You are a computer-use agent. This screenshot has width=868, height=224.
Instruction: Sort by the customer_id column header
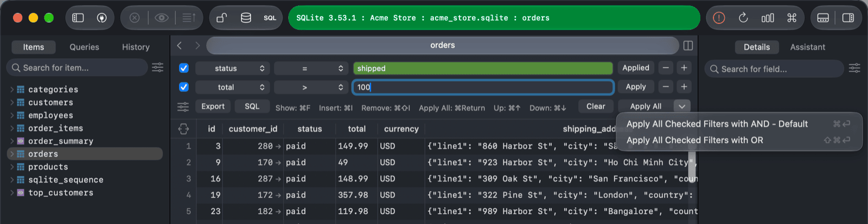click(253, 129)
